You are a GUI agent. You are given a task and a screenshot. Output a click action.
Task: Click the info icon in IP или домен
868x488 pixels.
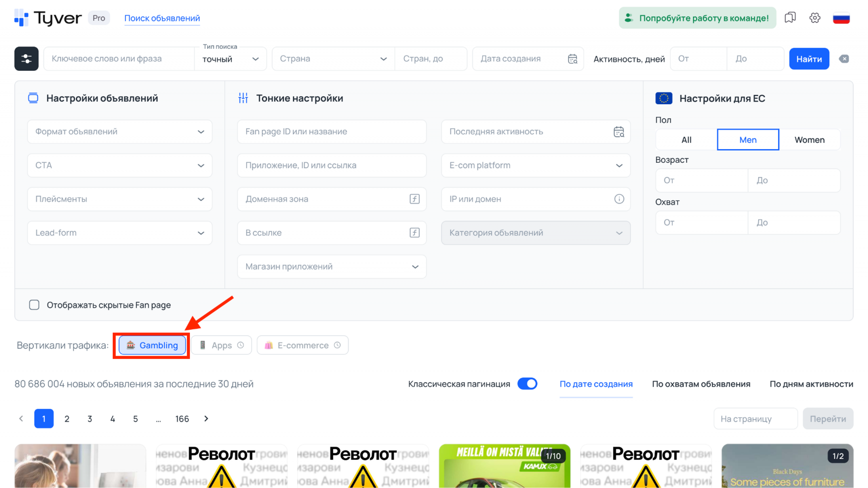point(619,199)
